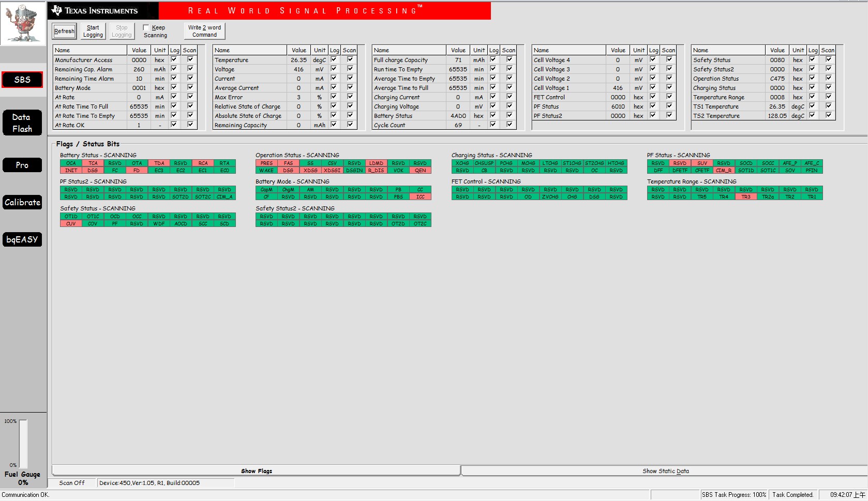Click the Communication OK status message

coord(25,495)
